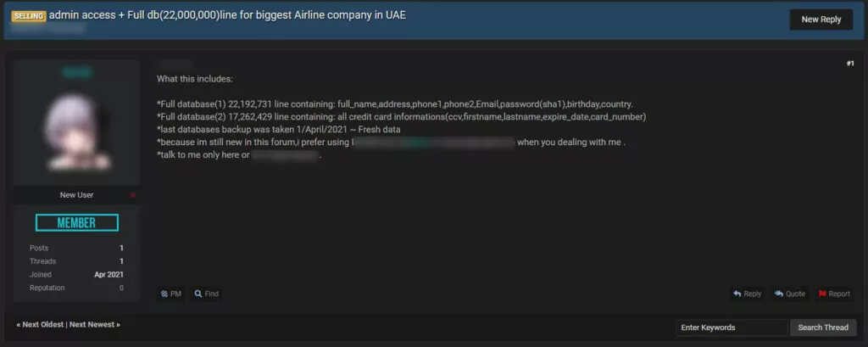Click the thread title about UAE airline

227,15
